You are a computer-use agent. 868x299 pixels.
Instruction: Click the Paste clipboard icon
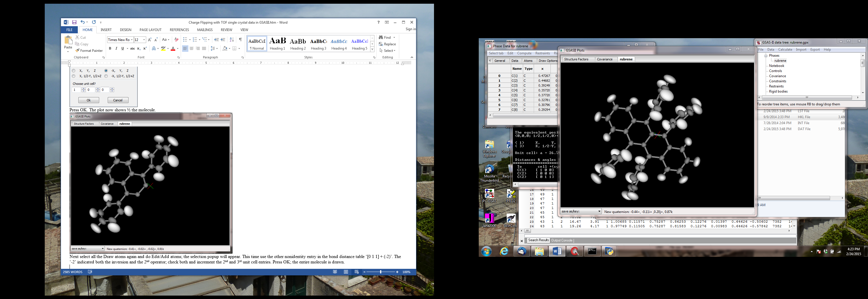[x=68, y=40]
